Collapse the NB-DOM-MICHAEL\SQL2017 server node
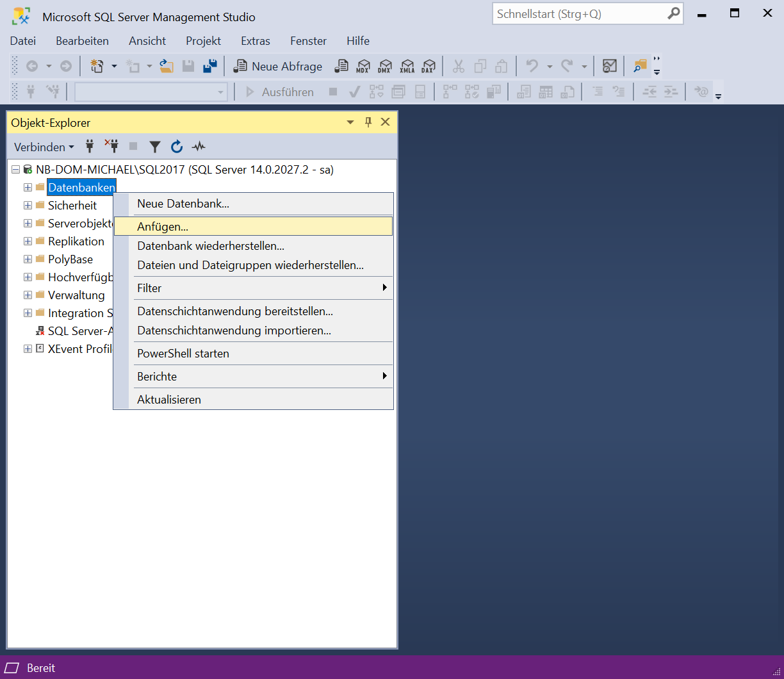Image resolution: width=784 pixels, height=679 pixels. (x=16, y=170)
